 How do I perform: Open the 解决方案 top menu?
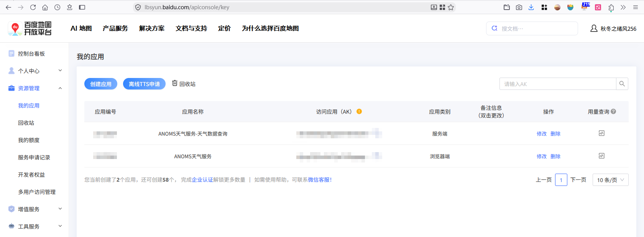tap(152, 28)
